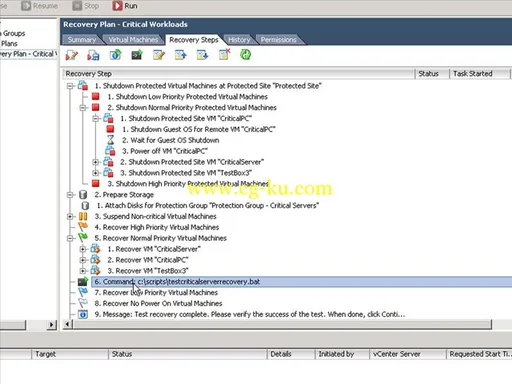Click the delete step icon with red X
This screenshot has height=384, width=512.
click(x=224, y=54)
